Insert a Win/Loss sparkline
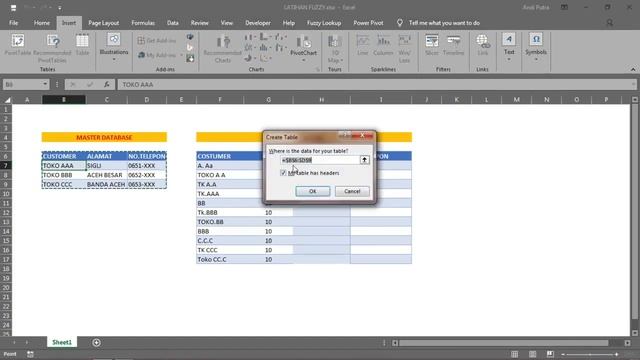The image size is (640, 360). (404, 49)
